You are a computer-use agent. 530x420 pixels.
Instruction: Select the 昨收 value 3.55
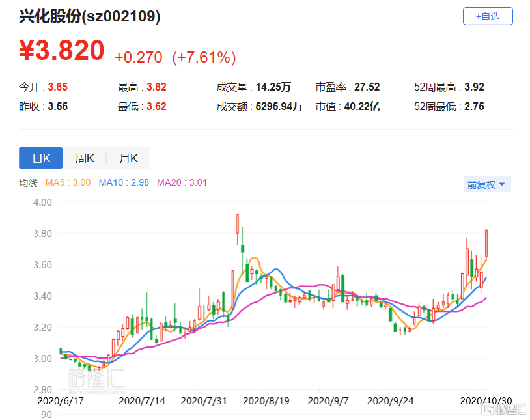[58, 107]
